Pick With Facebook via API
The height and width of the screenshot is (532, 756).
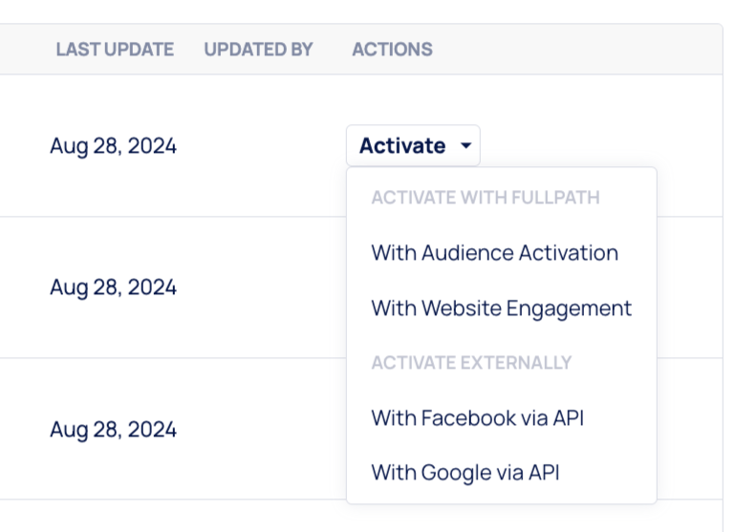click(477, 417)
